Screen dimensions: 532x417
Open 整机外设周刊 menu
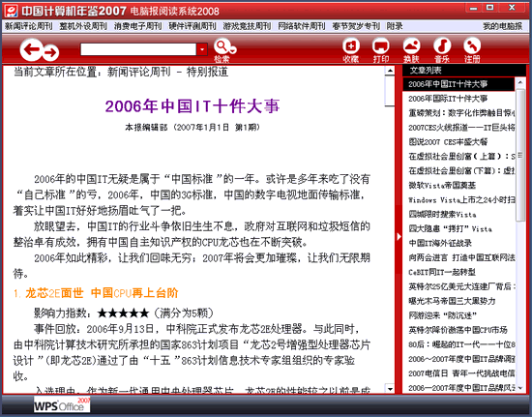pos(83,26)
